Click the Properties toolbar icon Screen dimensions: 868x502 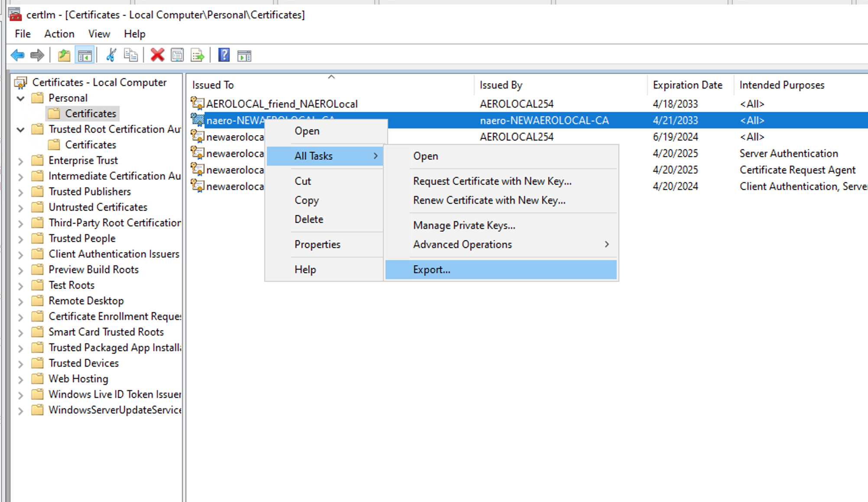[x=177, y=55]
